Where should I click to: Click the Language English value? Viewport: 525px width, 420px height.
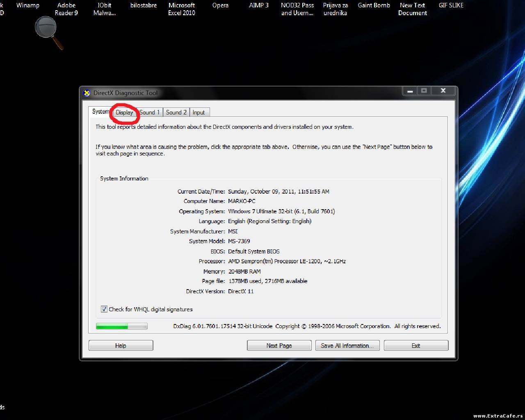pos(269,221)
